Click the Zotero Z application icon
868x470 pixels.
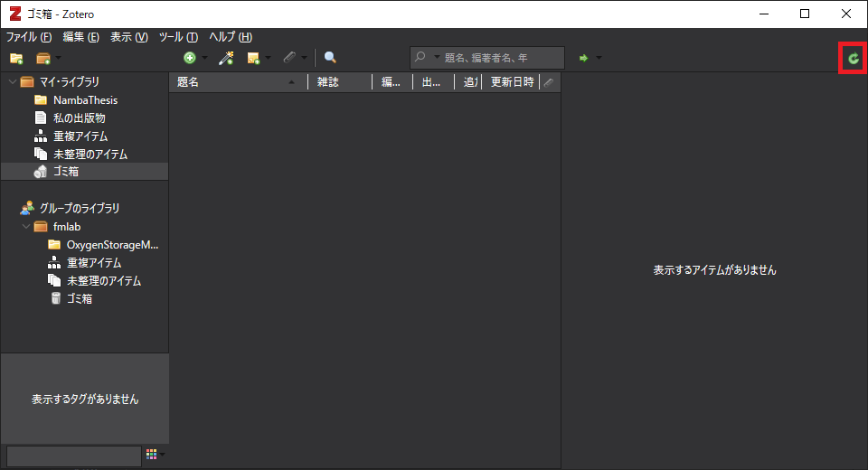point(15,14)
